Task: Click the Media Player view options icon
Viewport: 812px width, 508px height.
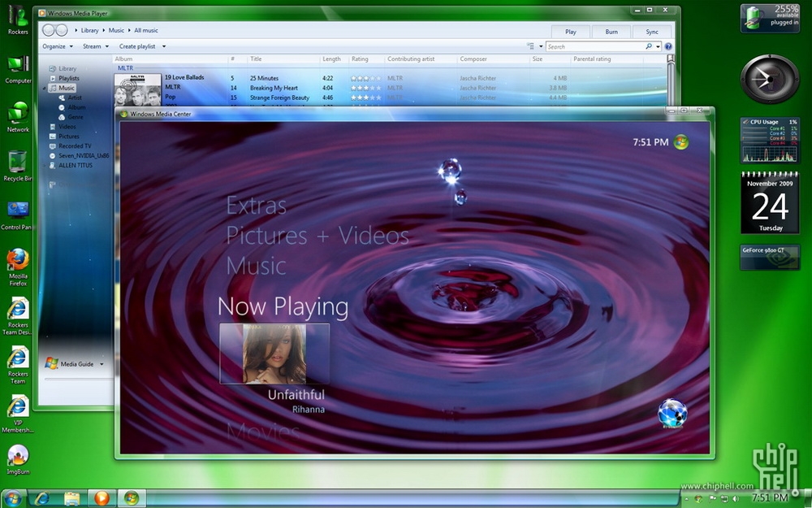Action: tap(530, 46)
